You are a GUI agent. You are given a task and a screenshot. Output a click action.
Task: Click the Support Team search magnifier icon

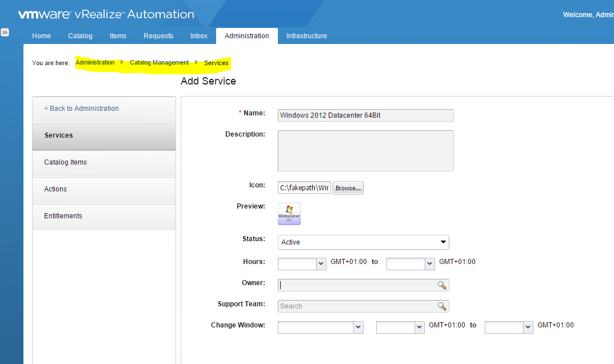(x=442, y=306)
